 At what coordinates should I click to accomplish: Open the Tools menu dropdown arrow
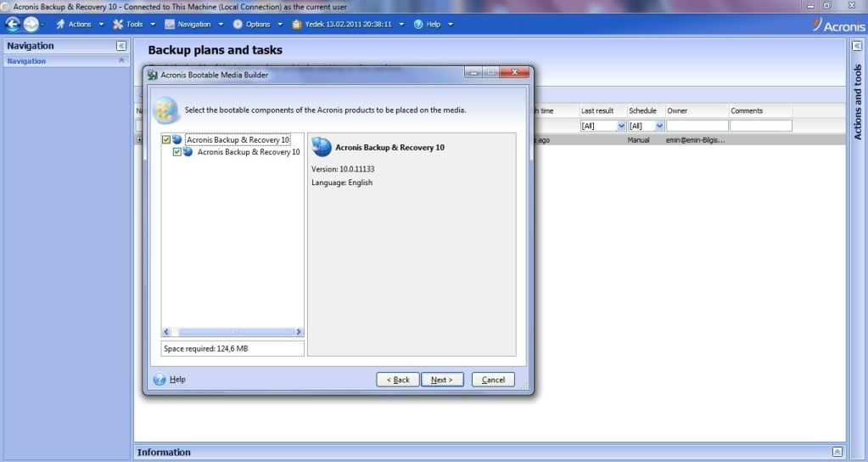(153, 25)
